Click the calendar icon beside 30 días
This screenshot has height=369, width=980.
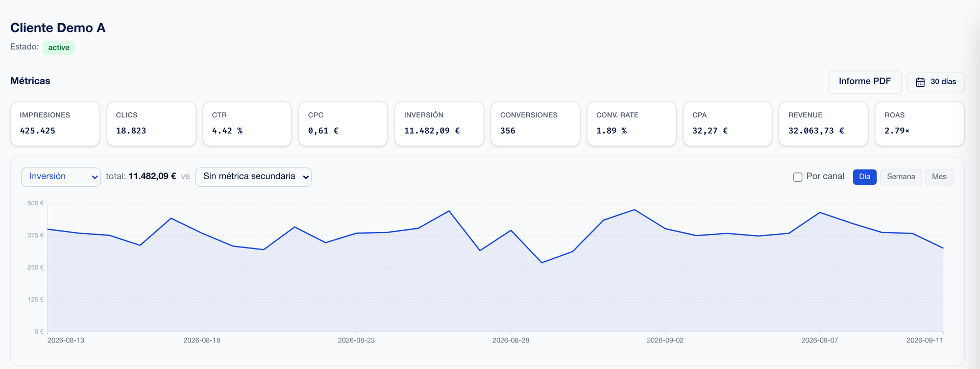click(x=920, y=82)
